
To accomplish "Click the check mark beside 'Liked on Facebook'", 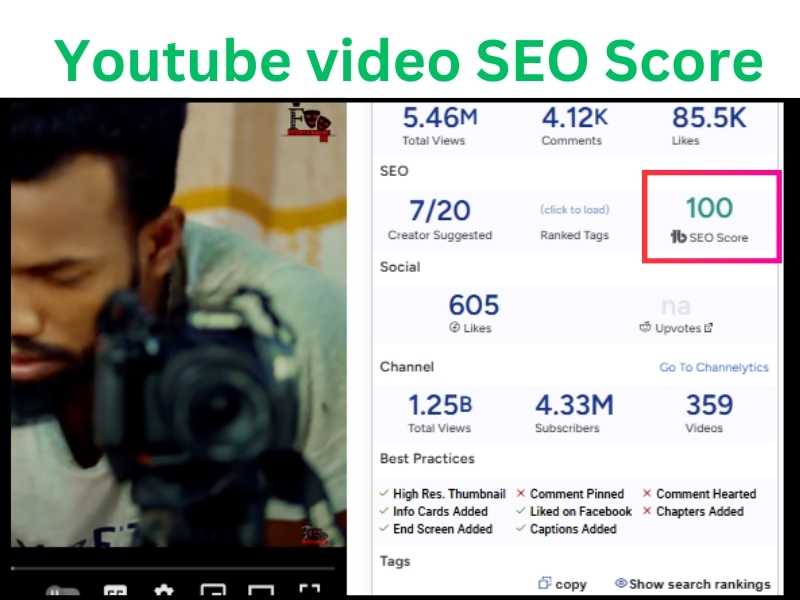I will click(x=521, y=511).
